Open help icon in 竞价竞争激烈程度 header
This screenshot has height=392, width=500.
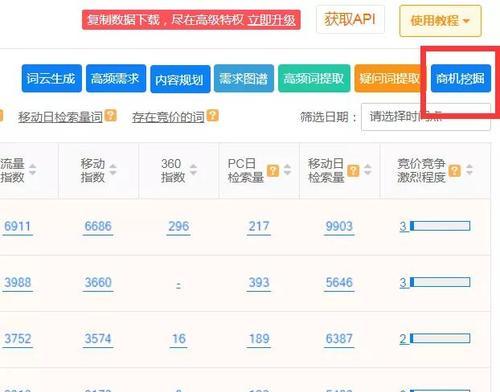(x=455, y=170)
